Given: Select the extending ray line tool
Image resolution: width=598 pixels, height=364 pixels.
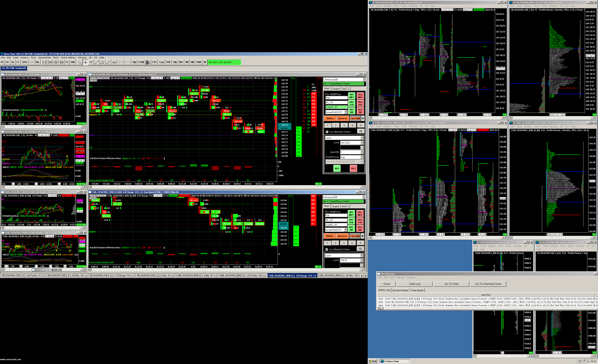Looking at the screenshot, I should pyautogui.click(x=108, y=62).
